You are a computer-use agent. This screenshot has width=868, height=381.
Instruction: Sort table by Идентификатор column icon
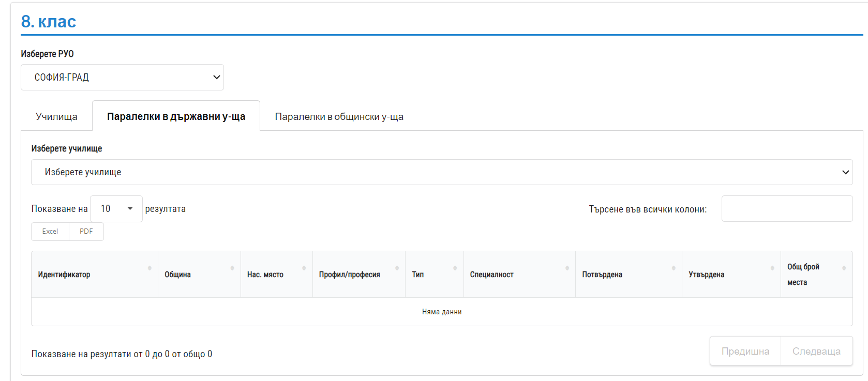pyautogui.click(x=149, y=268)
